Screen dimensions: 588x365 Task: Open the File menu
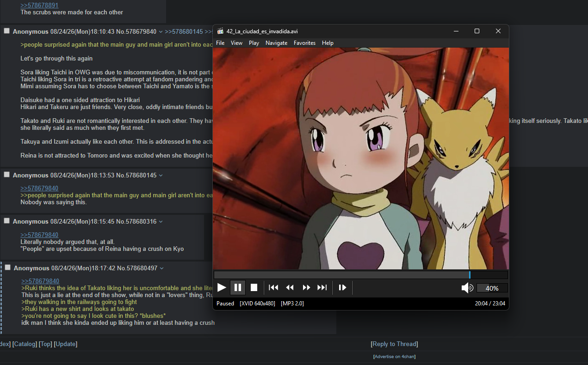[x=220, y=43]
